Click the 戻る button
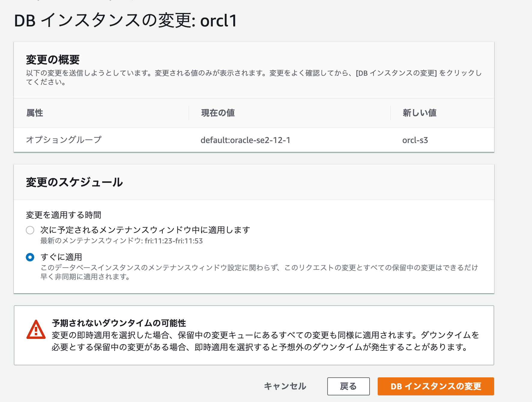The height and width of the screenshot is (402, 532). [348, 386]
